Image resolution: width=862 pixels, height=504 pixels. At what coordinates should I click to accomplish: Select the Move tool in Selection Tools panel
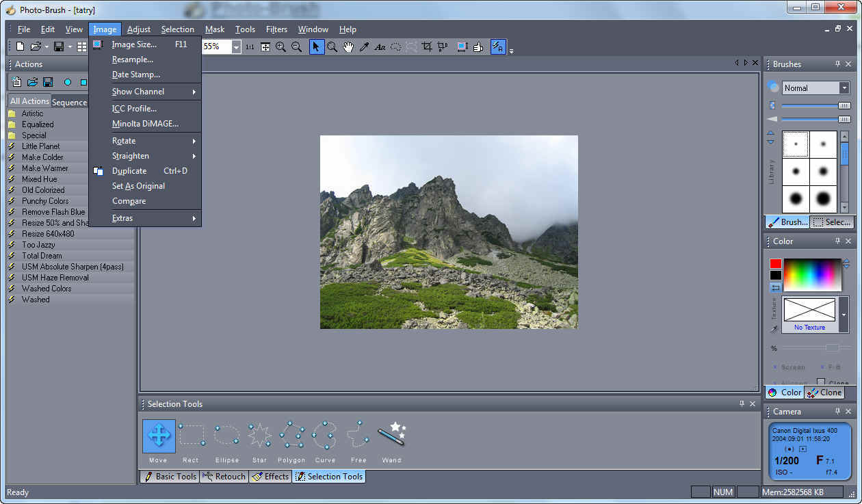pyautogui.click(x=158, y=436)
